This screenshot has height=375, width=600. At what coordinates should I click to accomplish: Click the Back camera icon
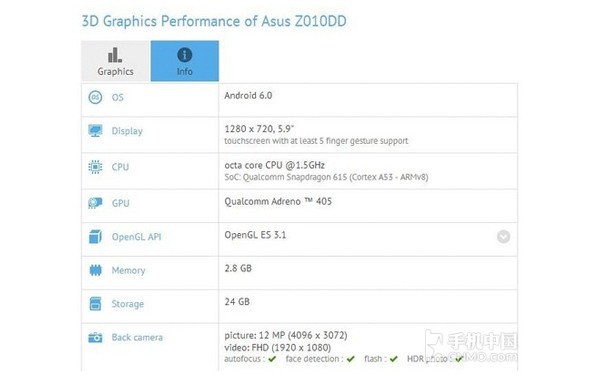coord(95,338)
